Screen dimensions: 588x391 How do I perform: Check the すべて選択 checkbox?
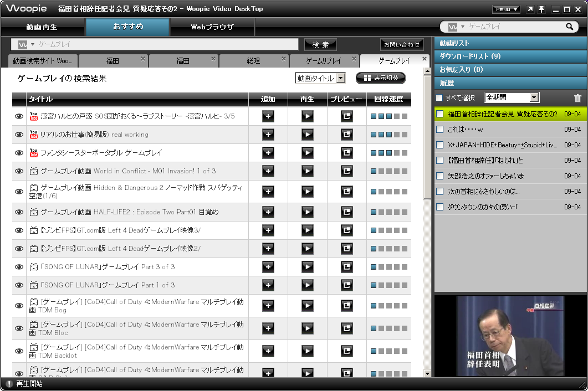[x=439, y=98]
